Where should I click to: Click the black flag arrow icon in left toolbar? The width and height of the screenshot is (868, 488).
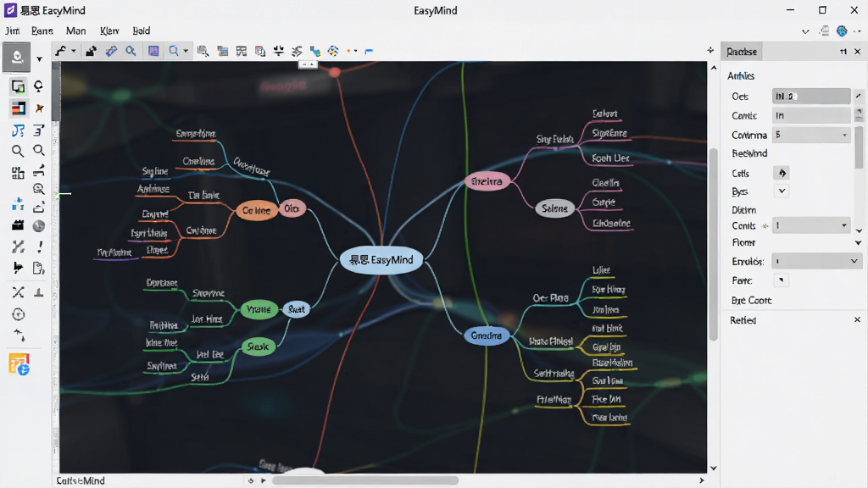point(18,269)
